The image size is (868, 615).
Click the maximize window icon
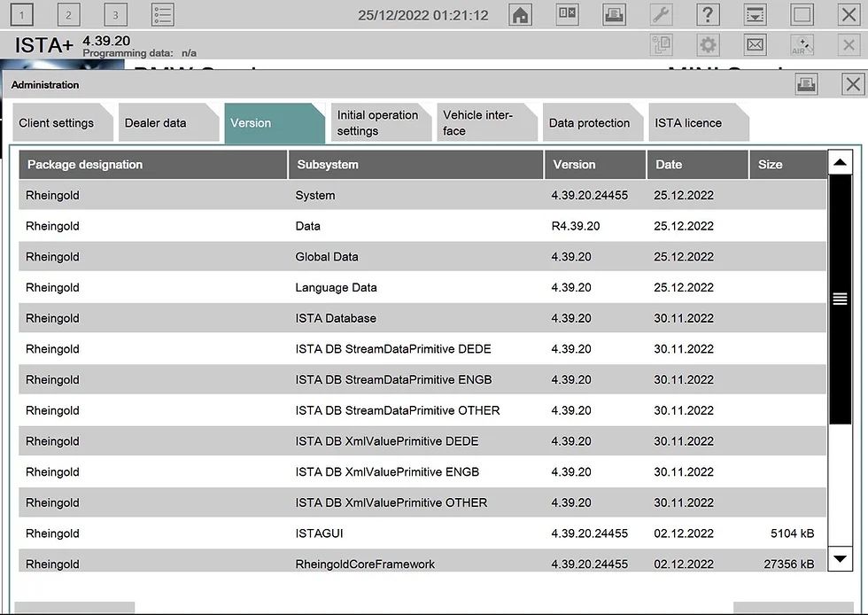[x=802, y=15]
